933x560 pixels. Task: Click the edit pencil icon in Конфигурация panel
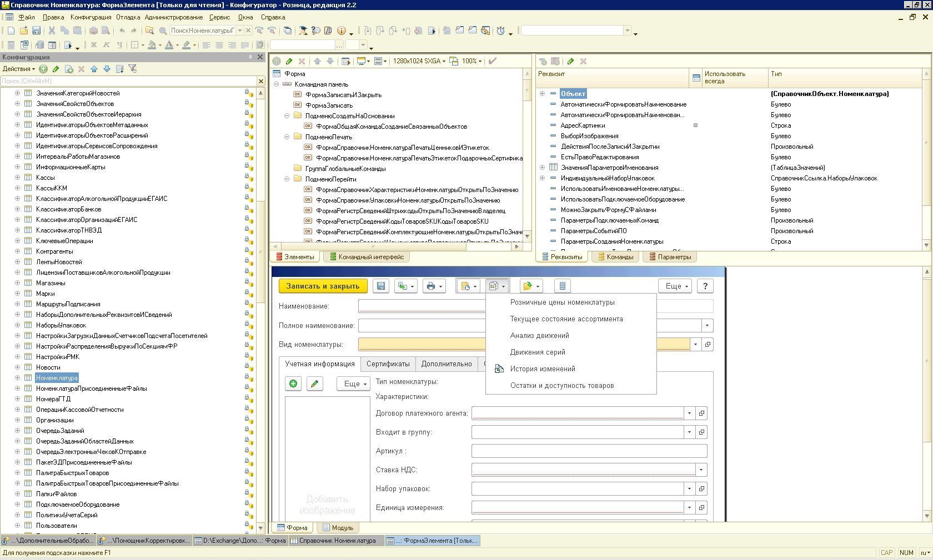(x=56, y=69)
